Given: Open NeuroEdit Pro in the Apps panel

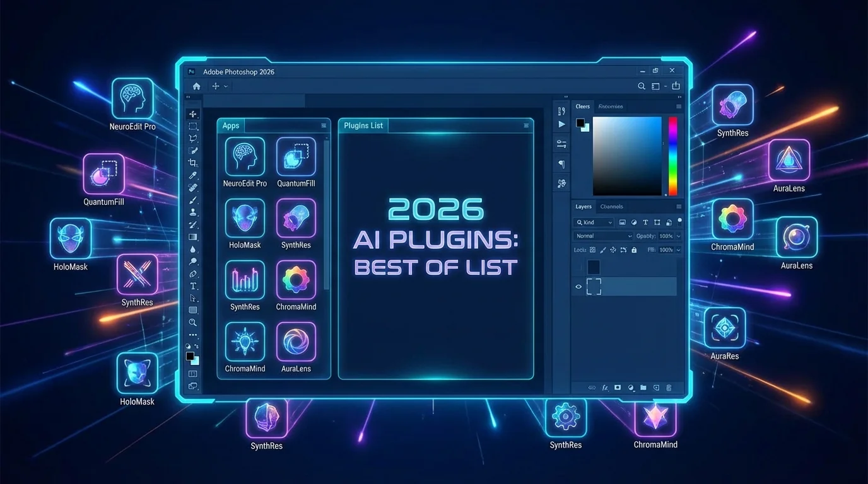Looking at the screenshot, I should point(245,156).
